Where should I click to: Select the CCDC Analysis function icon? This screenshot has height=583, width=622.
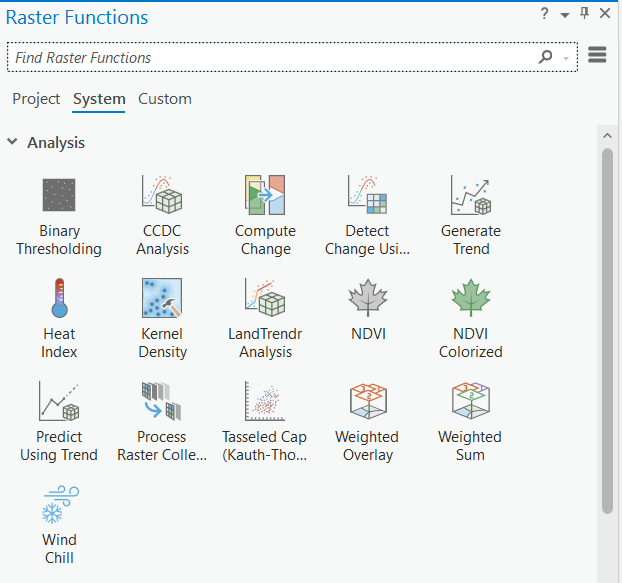pos(162,196)
